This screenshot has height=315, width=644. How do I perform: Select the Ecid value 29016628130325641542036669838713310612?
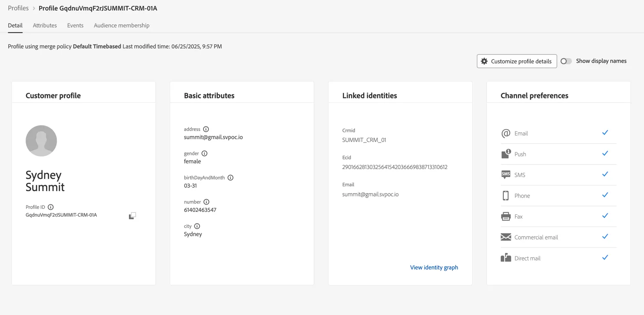[x=395, y=167]
